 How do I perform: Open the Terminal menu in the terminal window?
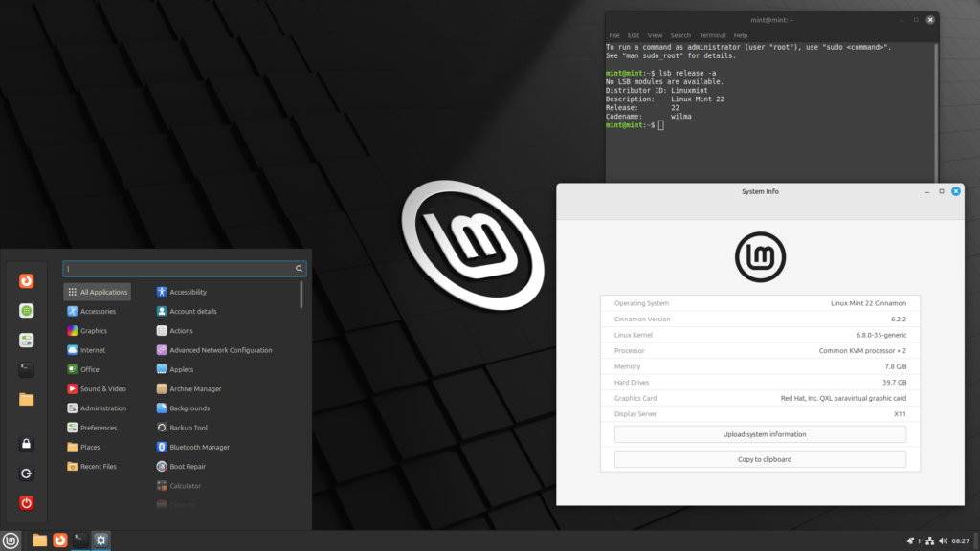(x=712, y=34)
